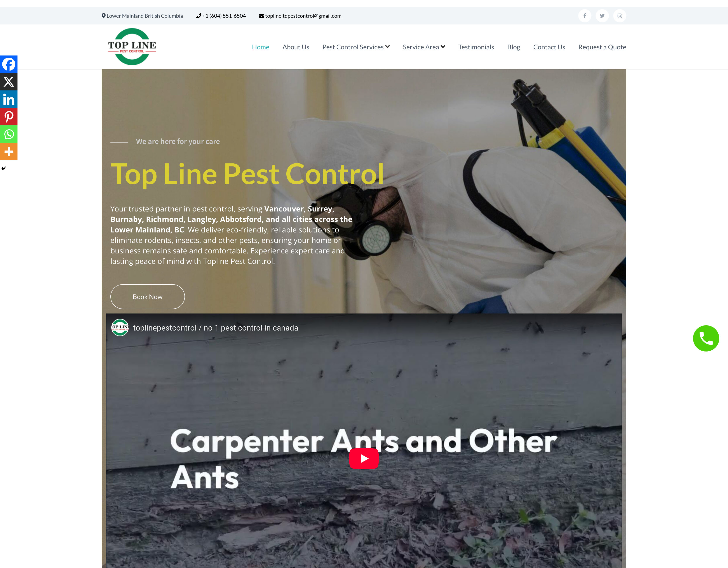Click the Top Line Pest Control logo
Image resolution: width=728 pixels, height=568 pixels.
(132, 47)
